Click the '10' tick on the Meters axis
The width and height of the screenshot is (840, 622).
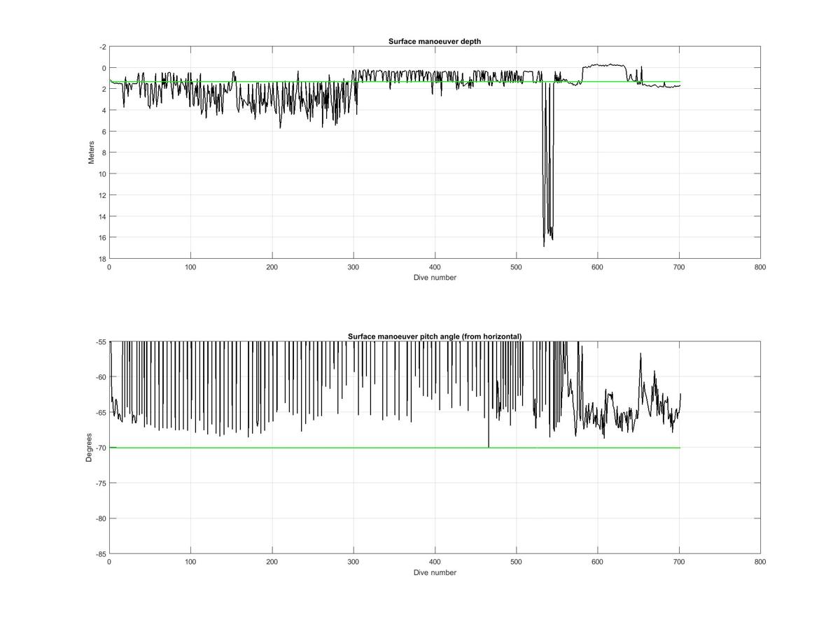(102, 174)
